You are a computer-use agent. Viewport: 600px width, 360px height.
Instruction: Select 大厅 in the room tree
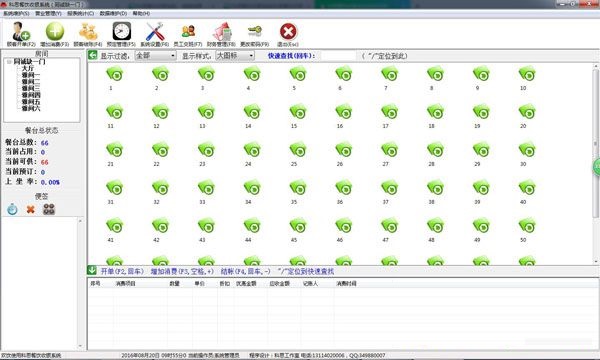coord(28,68)
